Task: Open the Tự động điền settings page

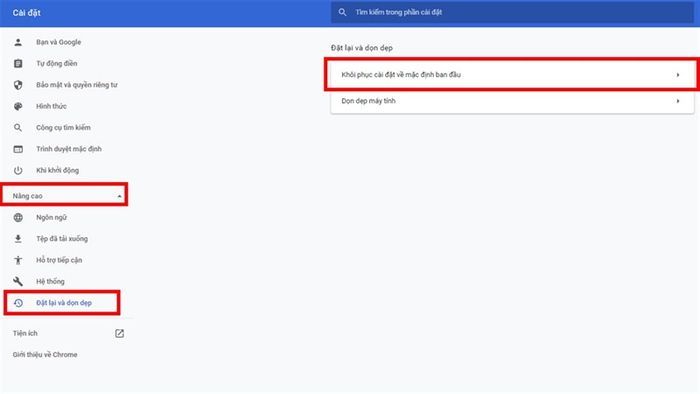Action: coord(57,64)
